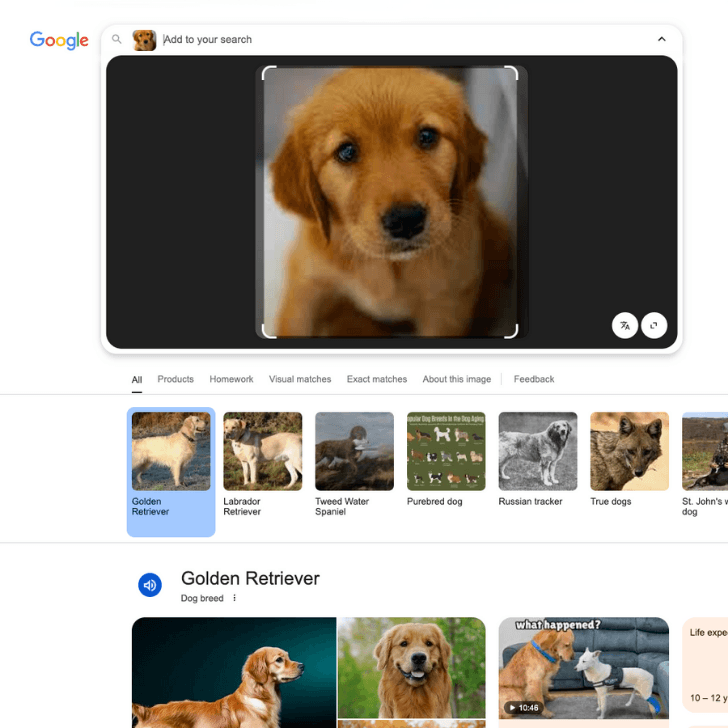The image size is (728, 728).
Task: Go to the Exact matches tab
Action: 377,379
